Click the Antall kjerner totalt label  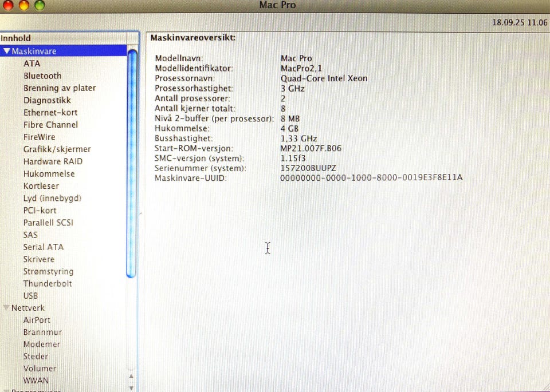tap(195, 109)
